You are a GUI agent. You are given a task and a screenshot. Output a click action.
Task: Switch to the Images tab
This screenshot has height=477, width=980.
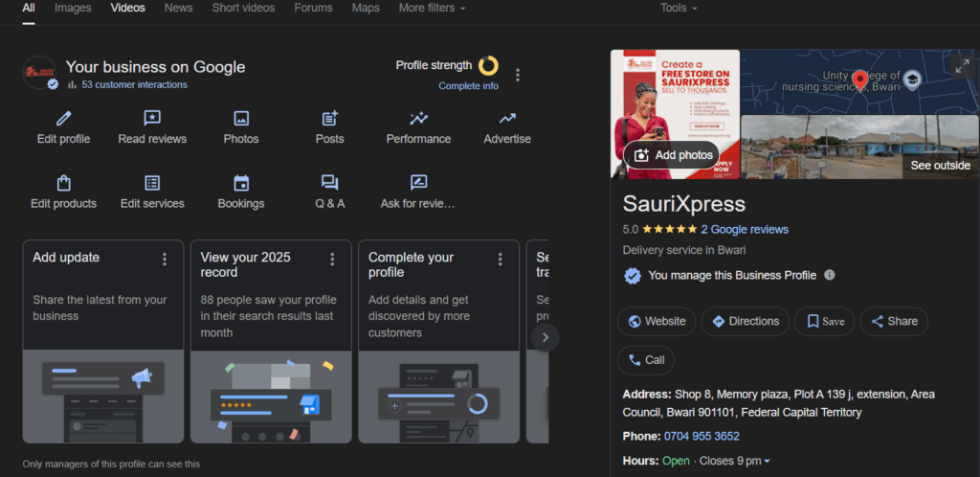pos(73,8)
